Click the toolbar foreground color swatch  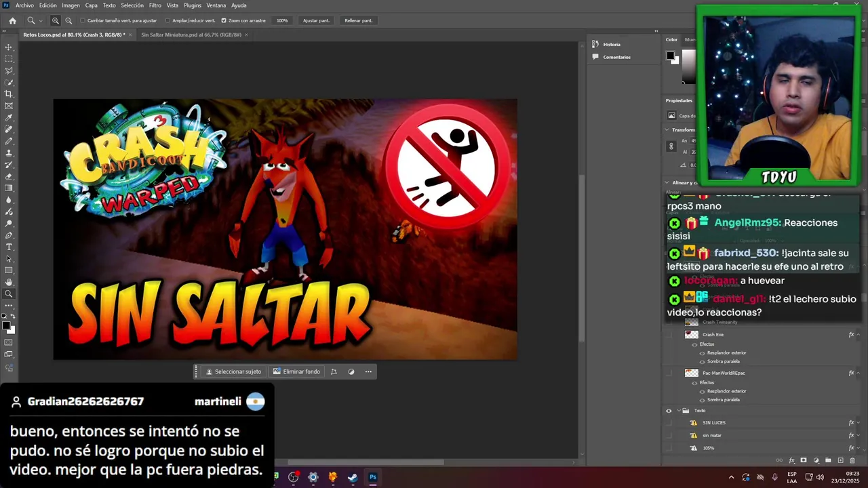click(x=6, y=326)
